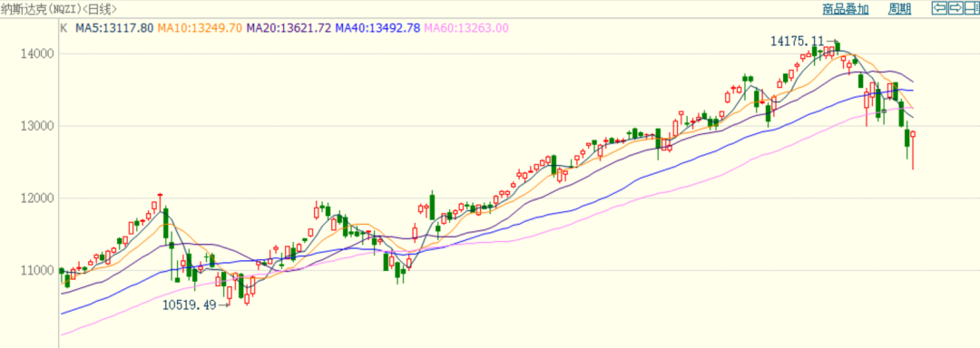Click the last red candlestick on chart
This screenshot has height=348, width=980.
click(913, 150)
